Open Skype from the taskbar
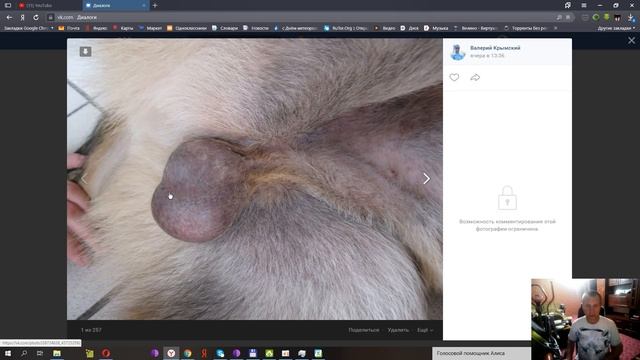 click(220, 353)
